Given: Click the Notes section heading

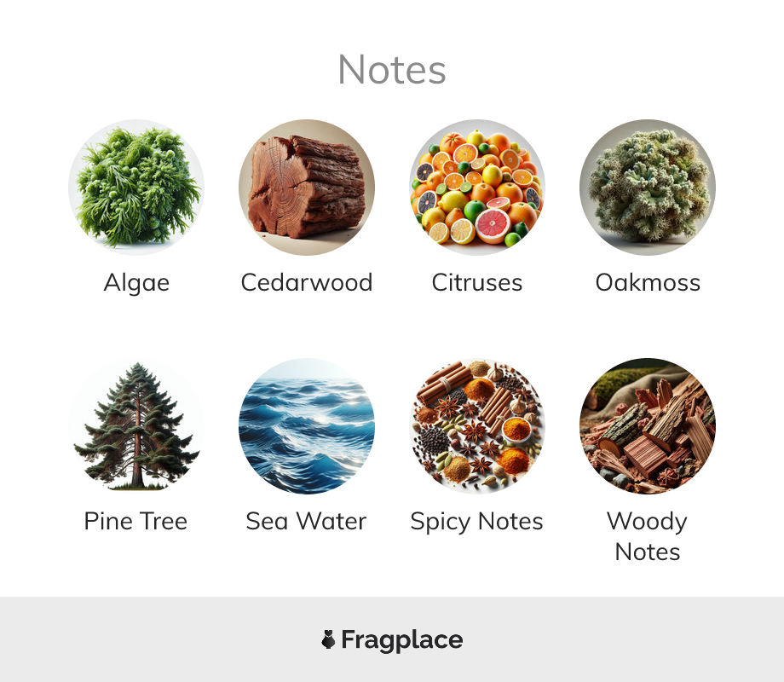Looking at the screenshot, I should [391, 70].
